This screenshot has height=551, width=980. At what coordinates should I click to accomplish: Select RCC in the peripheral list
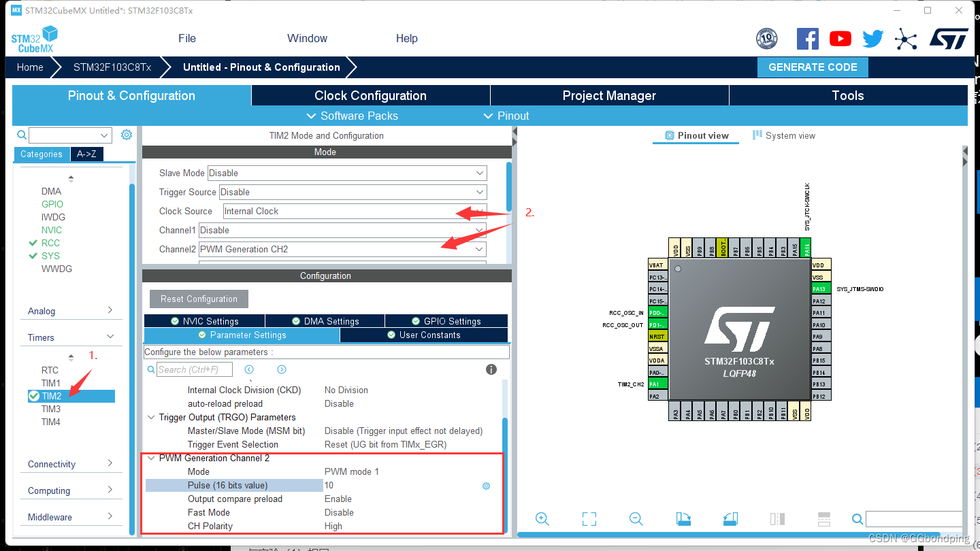(x=50, y=243)
